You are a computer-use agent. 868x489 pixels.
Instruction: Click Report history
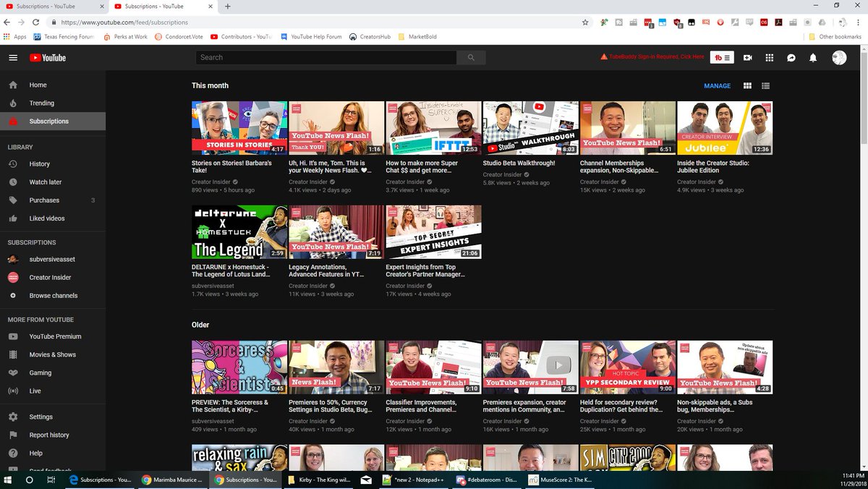(53, 435)
